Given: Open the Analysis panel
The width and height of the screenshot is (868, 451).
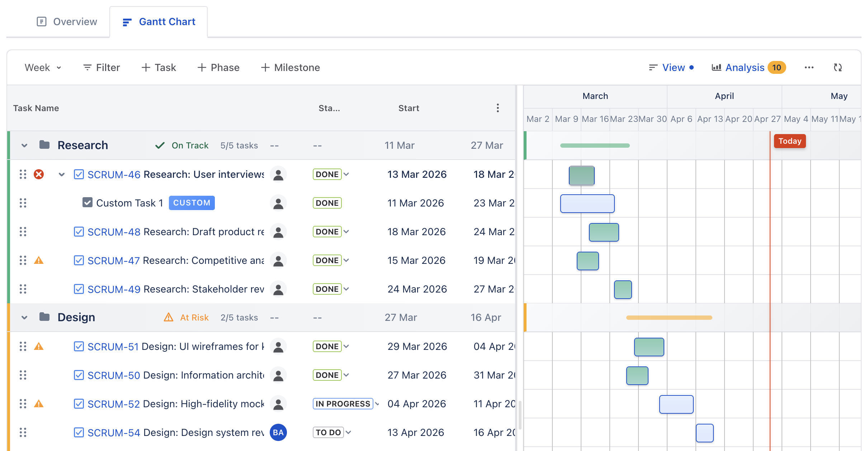Looking at the screenshot, I should pyautogui.click(x=738, y=67).
